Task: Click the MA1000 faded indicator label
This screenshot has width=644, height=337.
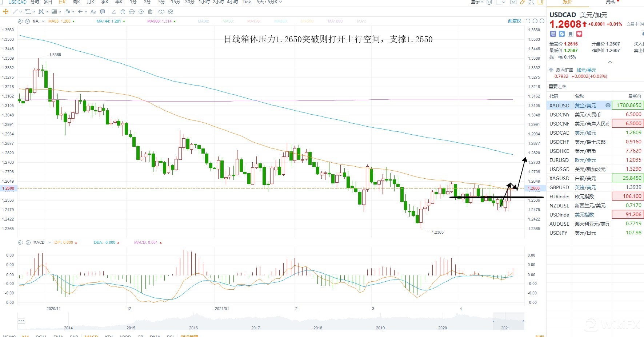Action: (336, 21)
